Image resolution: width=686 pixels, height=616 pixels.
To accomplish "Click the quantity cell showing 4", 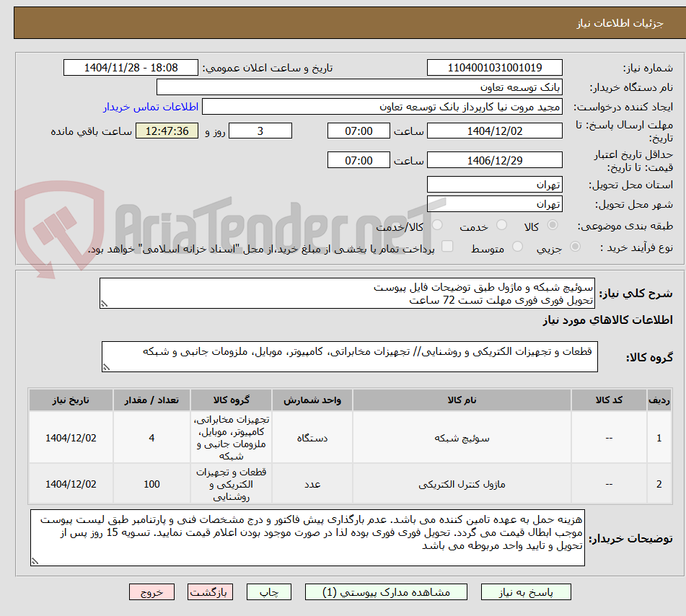I will [151, 438].
